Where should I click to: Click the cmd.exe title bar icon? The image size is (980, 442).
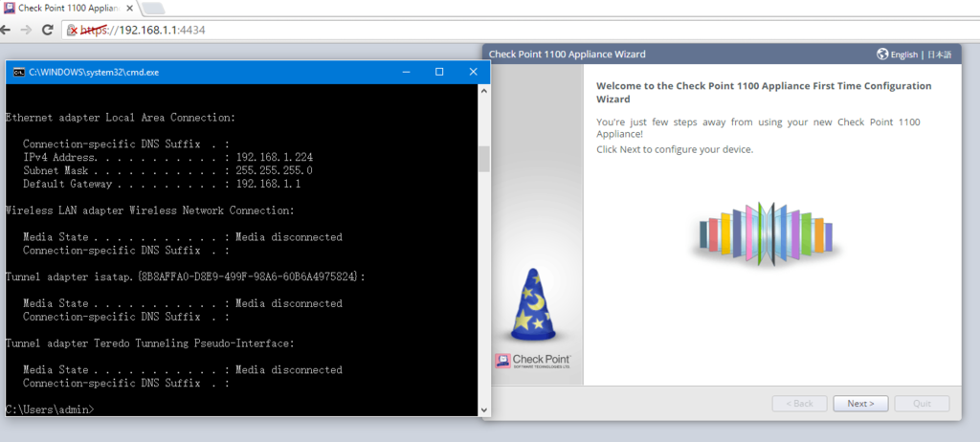(19, 72)
